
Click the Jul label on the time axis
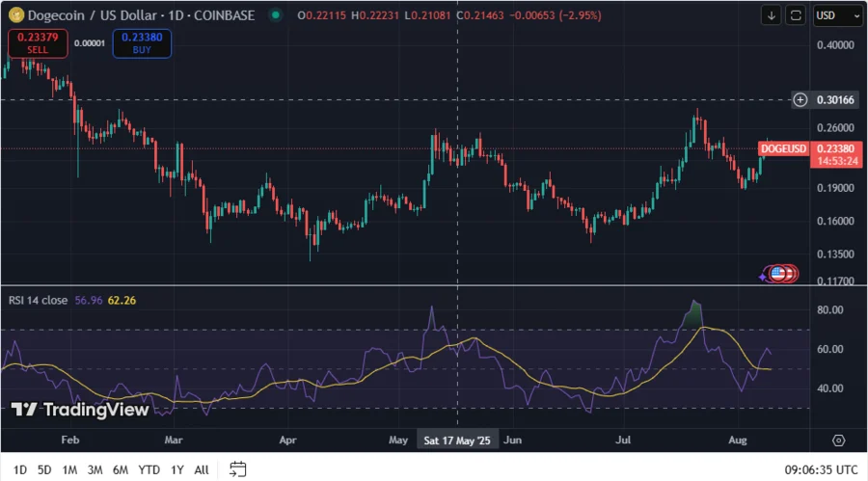623,441
